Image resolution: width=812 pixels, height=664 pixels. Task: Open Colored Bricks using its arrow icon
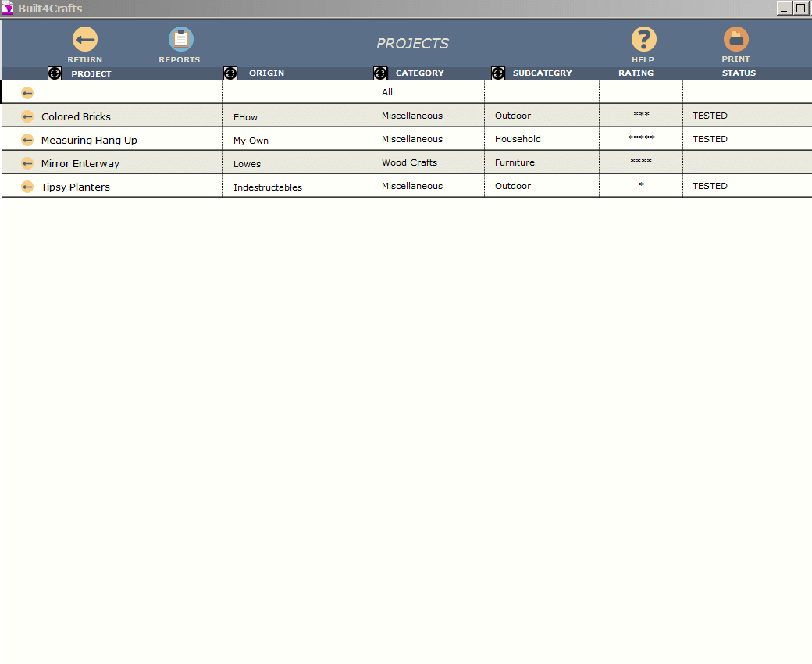pyautogui.click(x=27, y=116)
